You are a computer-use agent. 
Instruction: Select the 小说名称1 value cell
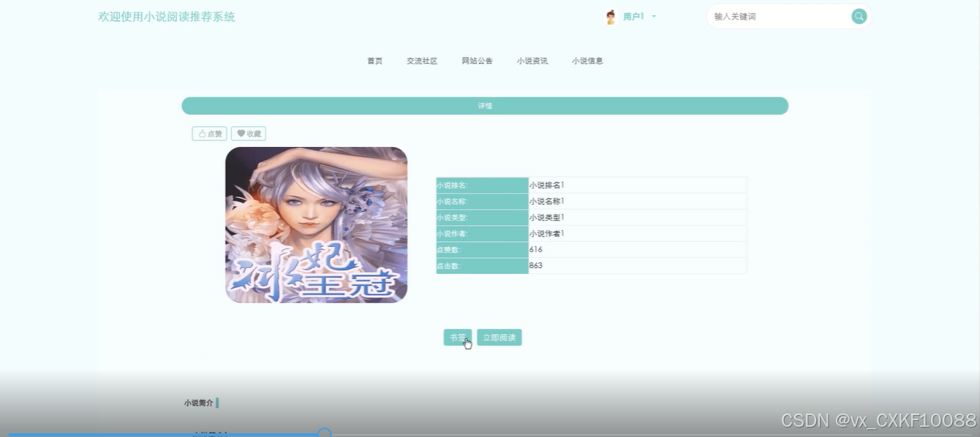(x=637, y=202)
